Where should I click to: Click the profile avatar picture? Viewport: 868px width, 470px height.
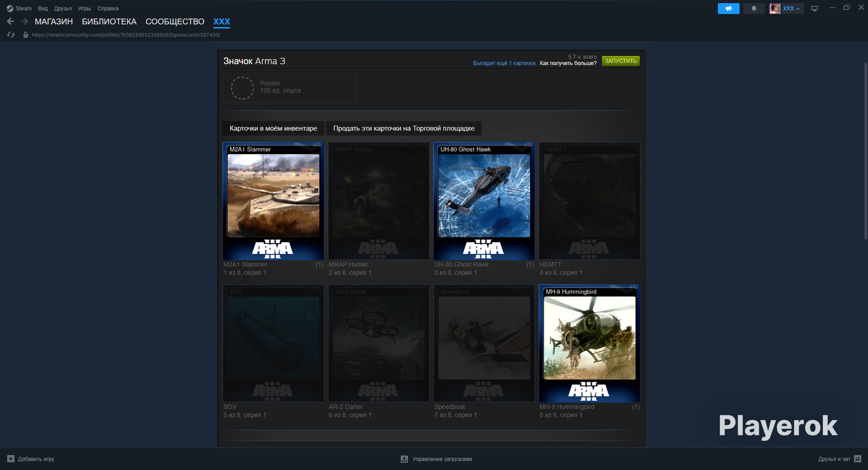pos(774,8)
